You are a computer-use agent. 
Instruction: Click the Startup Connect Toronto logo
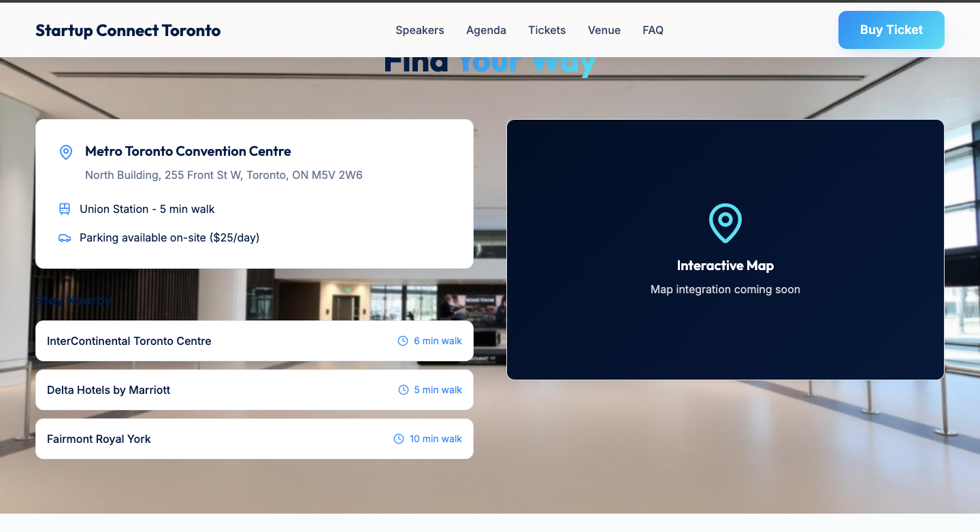pyautogui.click(x=128, y=31)
